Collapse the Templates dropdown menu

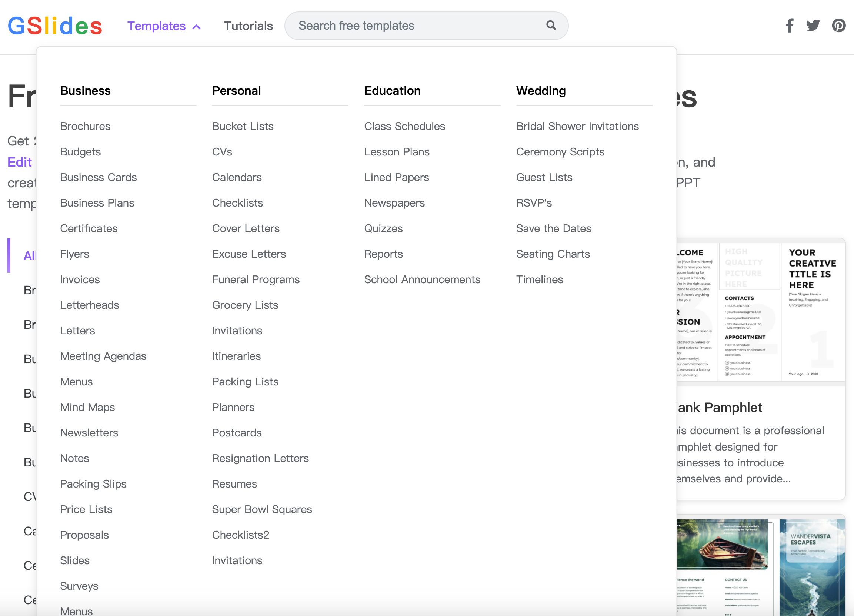pyautogui.click(x=164, y=26)
